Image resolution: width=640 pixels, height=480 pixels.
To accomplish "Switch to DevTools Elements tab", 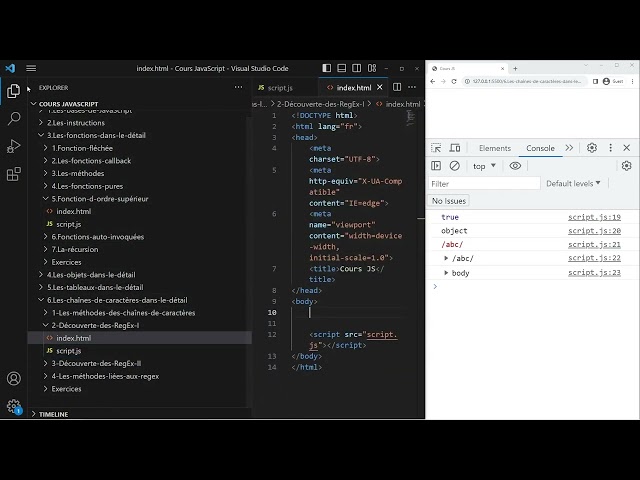I will point(495,148).
